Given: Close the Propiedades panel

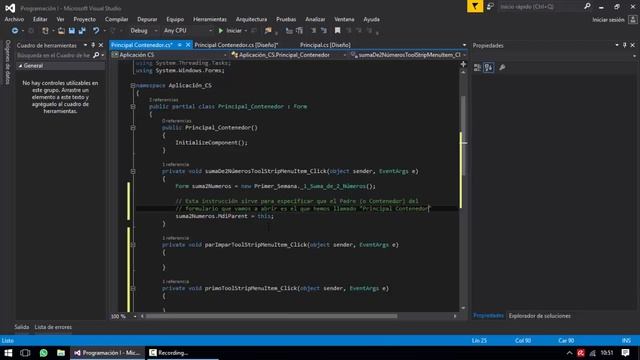Looking at the screenshot, I should [x=633, y=45].
